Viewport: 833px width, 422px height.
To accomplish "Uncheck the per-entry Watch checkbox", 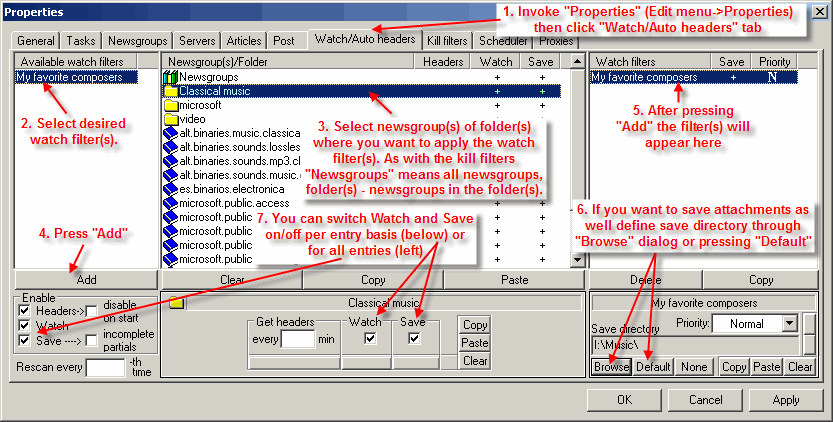I will coord(371,339).
